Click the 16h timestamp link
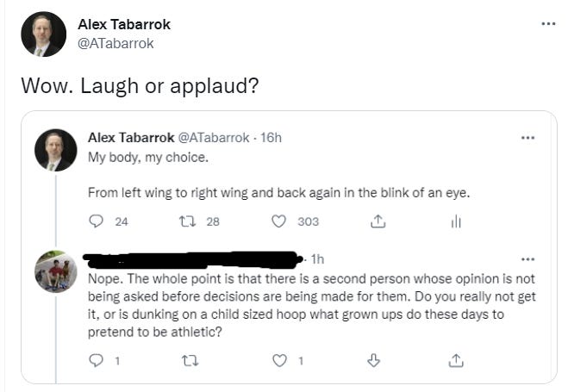 271,138
